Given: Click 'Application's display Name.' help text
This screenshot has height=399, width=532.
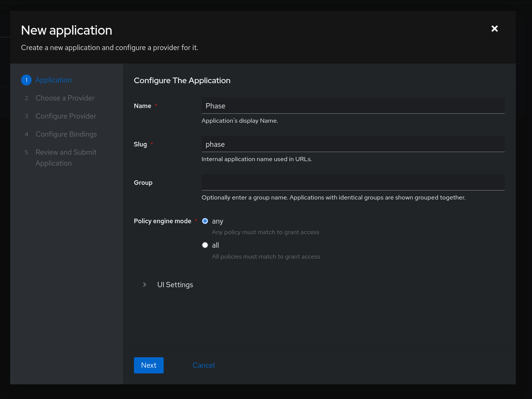Looking at the screenshot, I should click(240, 121).
